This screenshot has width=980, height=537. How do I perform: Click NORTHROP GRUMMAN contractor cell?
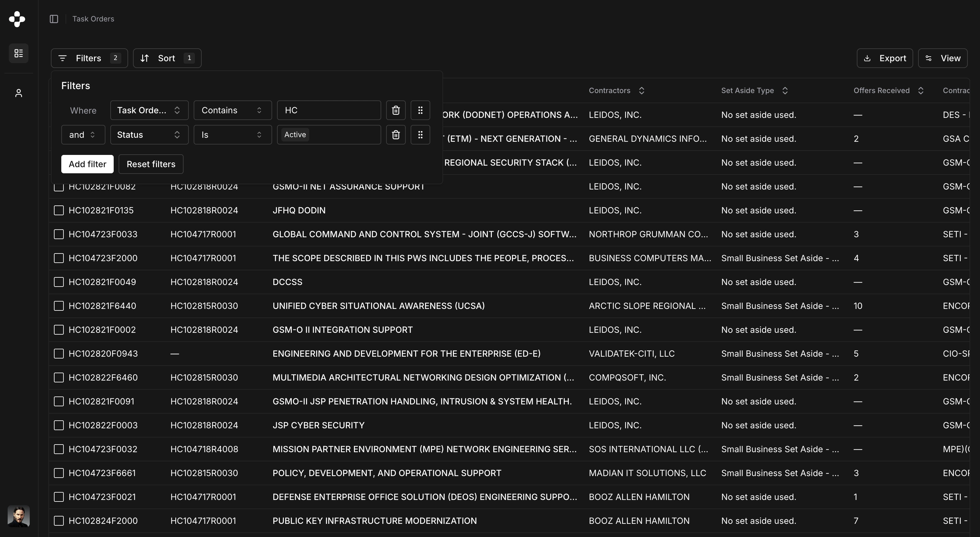click(649, 234)
